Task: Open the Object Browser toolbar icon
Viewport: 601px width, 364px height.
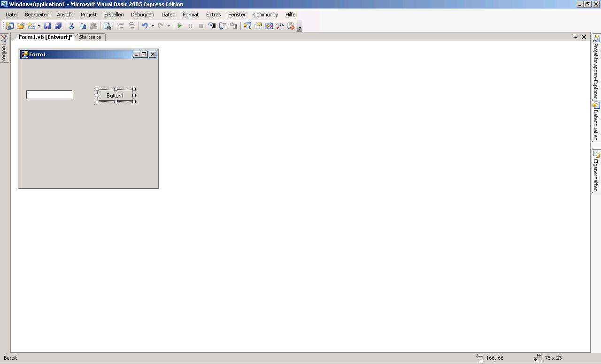Action: tap(269, 26)
